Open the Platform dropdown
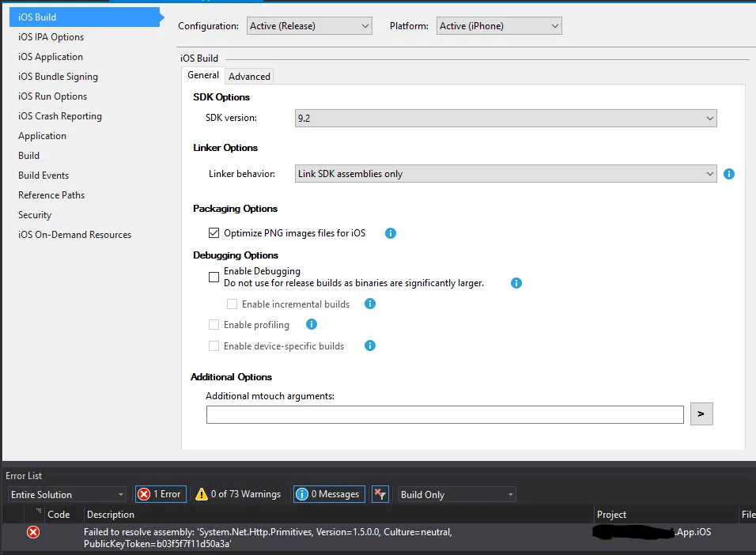756x555 pixels. (499, 26)
